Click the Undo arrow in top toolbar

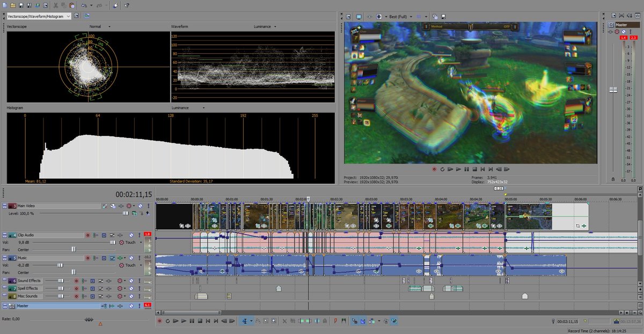pos(84,5)
